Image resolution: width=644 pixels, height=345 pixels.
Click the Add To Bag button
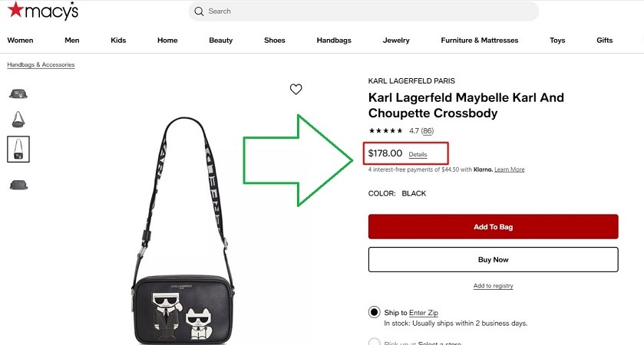click(x=493, y=227)
